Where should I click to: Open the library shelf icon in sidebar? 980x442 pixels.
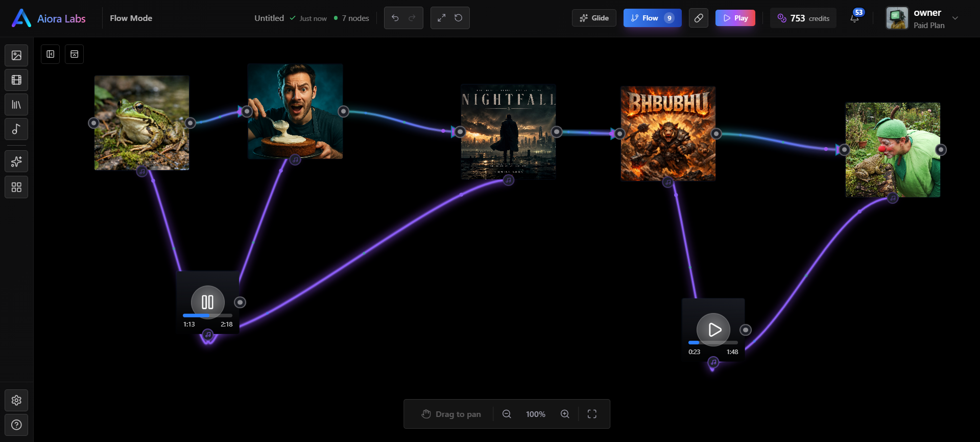tap(16, 105)
